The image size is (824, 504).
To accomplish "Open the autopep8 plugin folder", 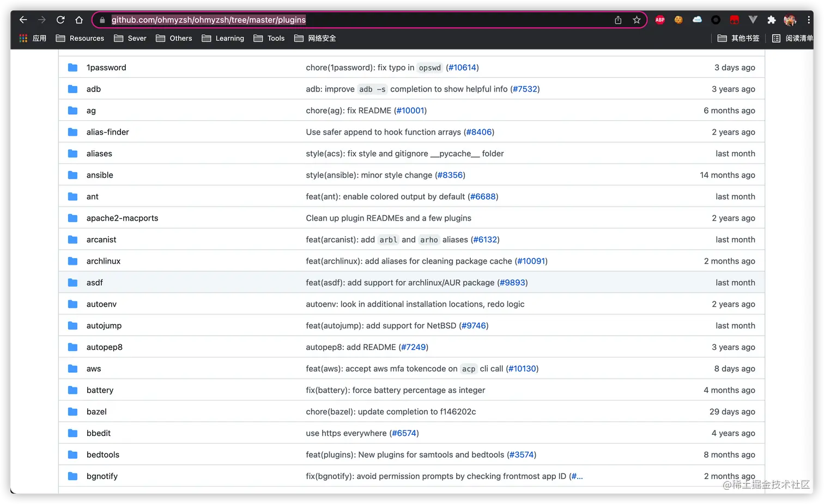I will [x=105, y=347].
